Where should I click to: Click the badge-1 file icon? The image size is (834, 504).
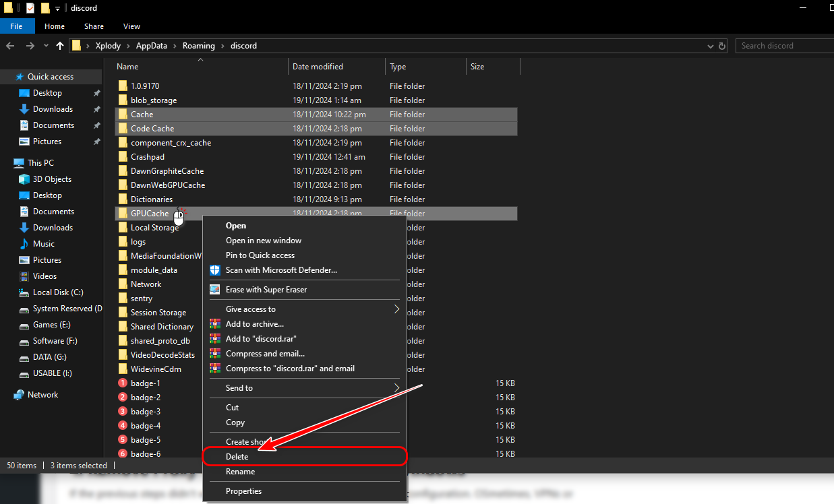point(123,383)
